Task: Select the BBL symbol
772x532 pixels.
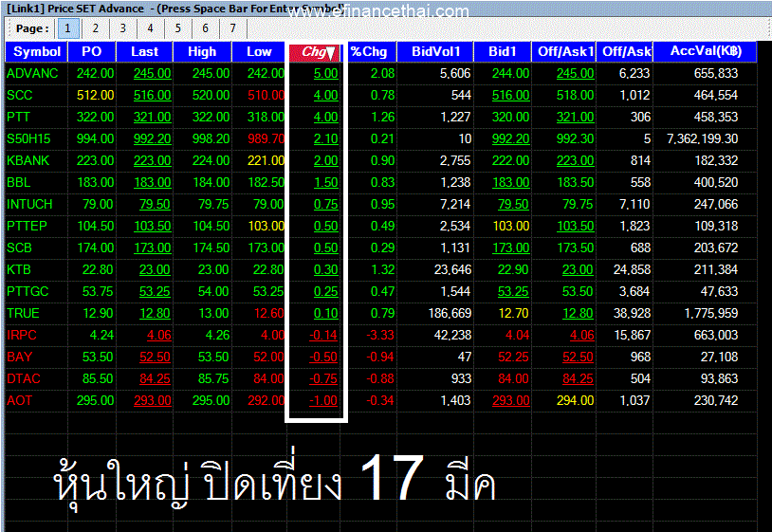Action: point(19,182)
